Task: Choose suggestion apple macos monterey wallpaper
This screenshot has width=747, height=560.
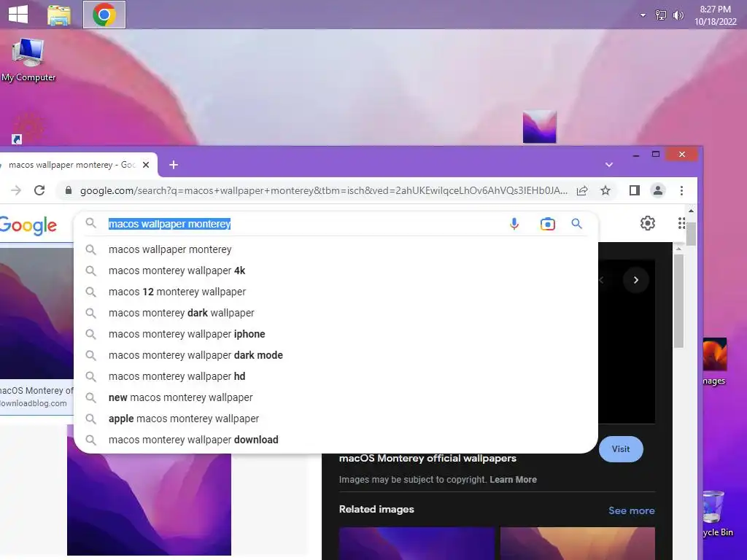Action: (336, 419)
